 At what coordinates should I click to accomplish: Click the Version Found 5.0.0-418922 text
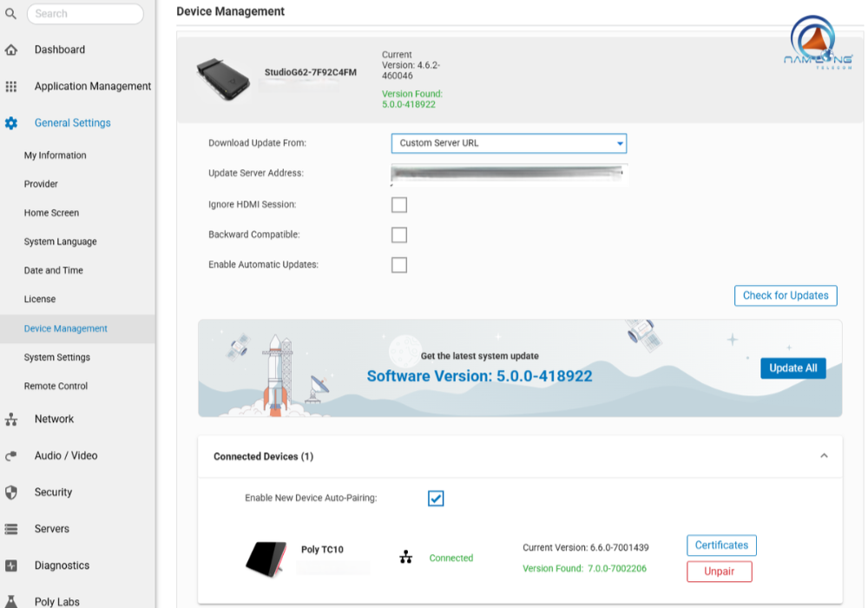coord(412,99)
